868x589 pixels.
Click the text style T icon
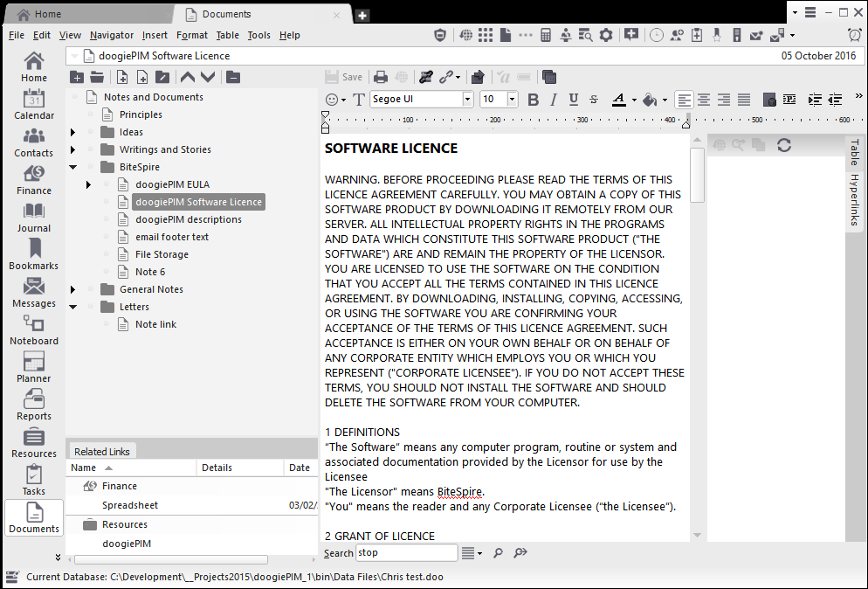tap(359, 100)
